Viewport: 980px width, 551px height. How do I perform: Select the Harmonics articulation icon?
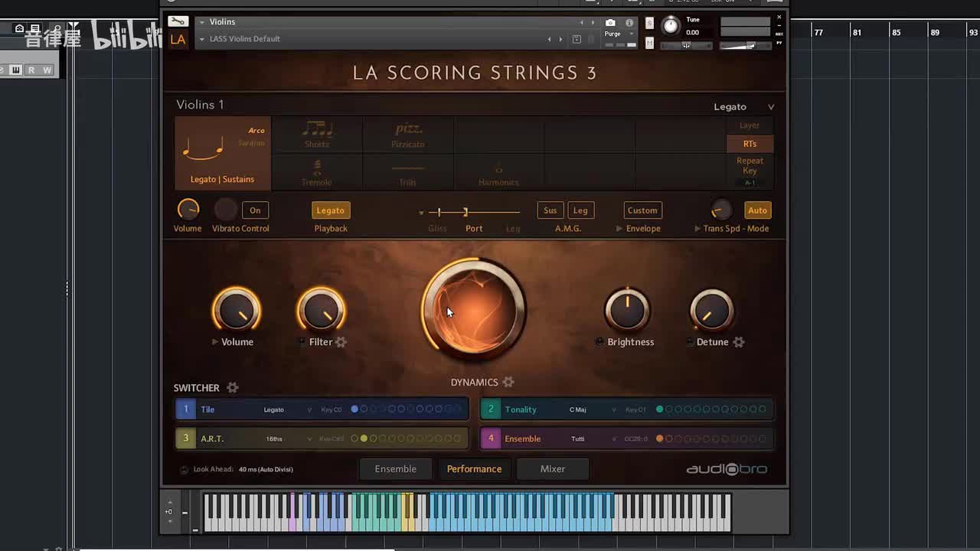498,168
